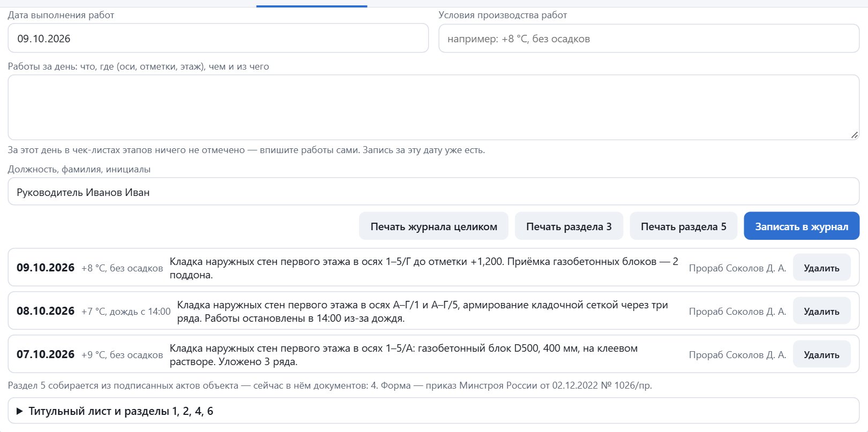This screenshot has width=868, height=432.
Task: Select the date text 09.10.2026 in list
Action: coord(46,268)
